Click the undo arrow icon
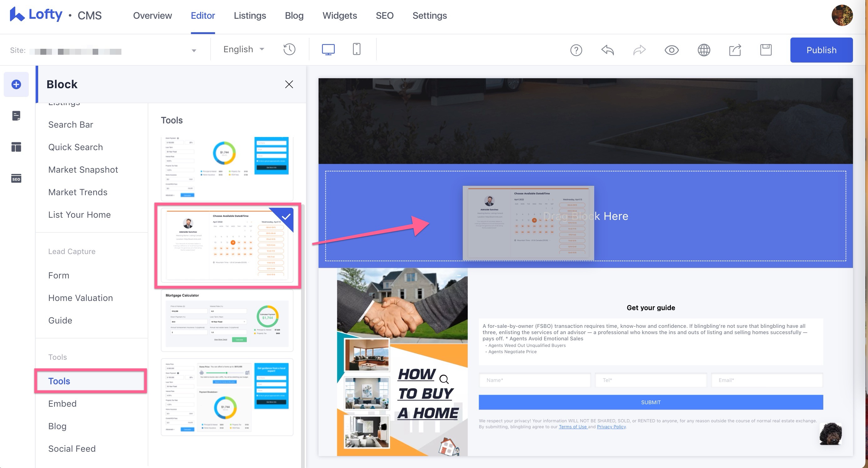 608,50
